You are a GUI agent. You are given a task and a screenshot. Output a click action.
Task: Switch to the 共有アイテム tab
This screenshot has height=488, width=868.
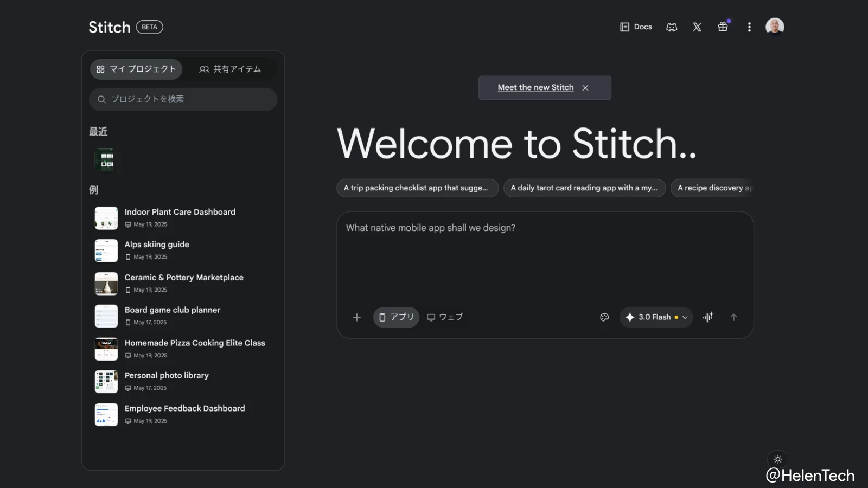click(x=230, y=69)
